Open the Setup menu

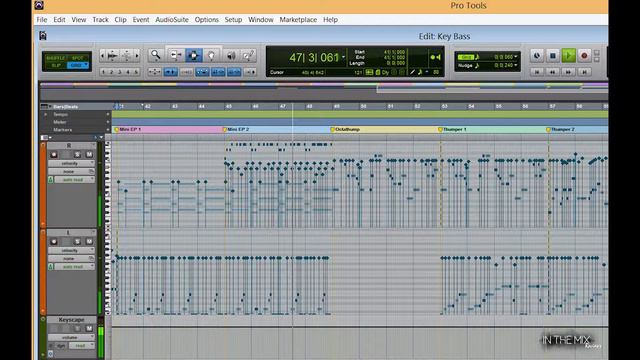[233, 20]
